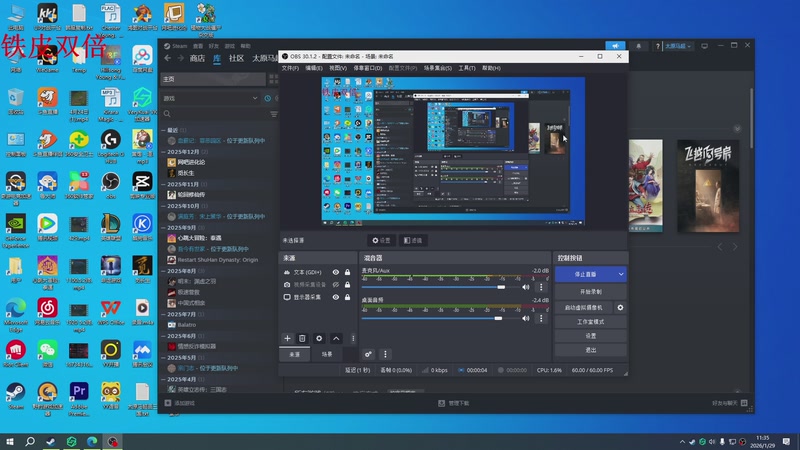Viewport: 800px width, 450px height.
Task: Open Steam notifications bell icon
Action: (x=639, y=46)
